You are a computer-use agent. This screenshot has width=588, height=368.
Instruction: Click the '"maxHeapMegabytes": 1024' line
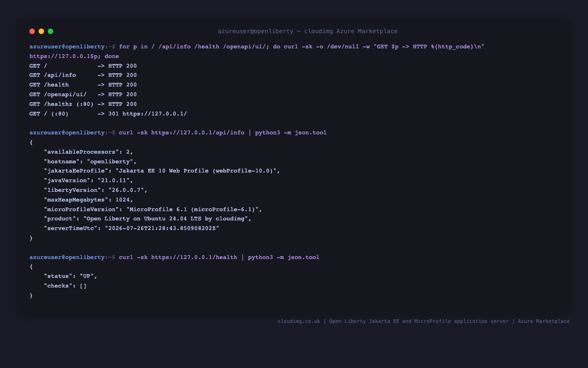[89, 200]
